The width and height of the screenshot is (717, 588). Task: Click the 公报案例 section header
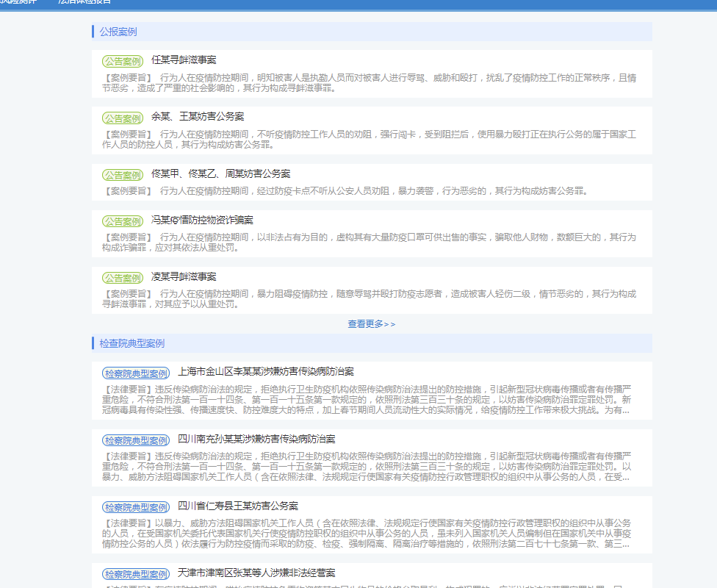coord(118,32)
